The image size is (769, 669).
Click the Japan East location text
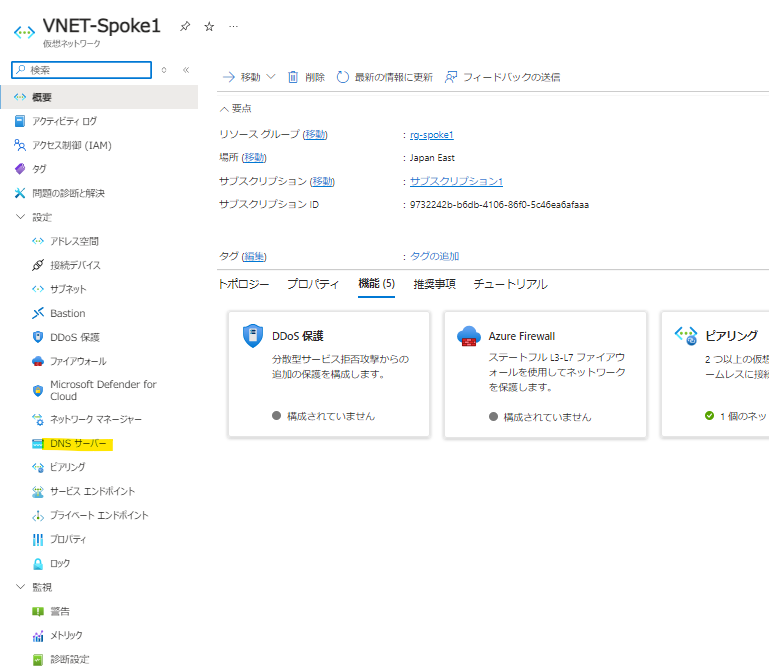click(432, 157)
